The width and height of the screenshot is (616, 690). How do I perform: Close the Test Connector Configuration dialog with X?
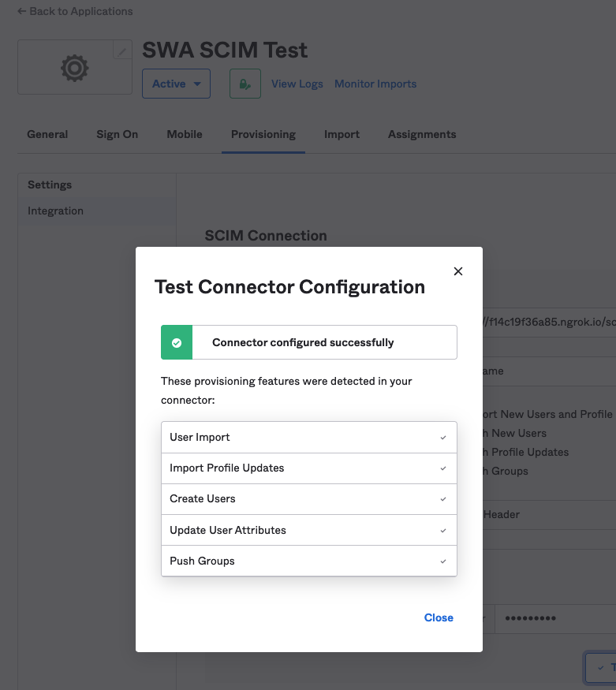pos(458,271)
